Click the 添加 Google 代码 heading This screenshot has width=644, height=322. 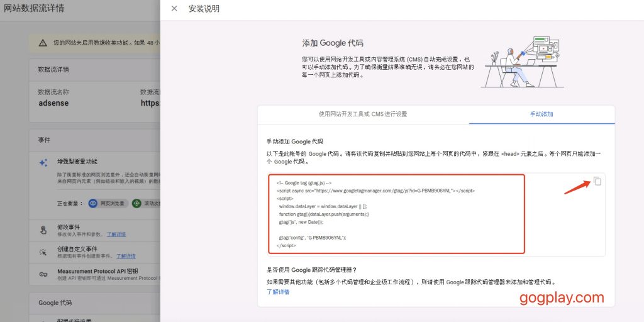coord(333,43)
